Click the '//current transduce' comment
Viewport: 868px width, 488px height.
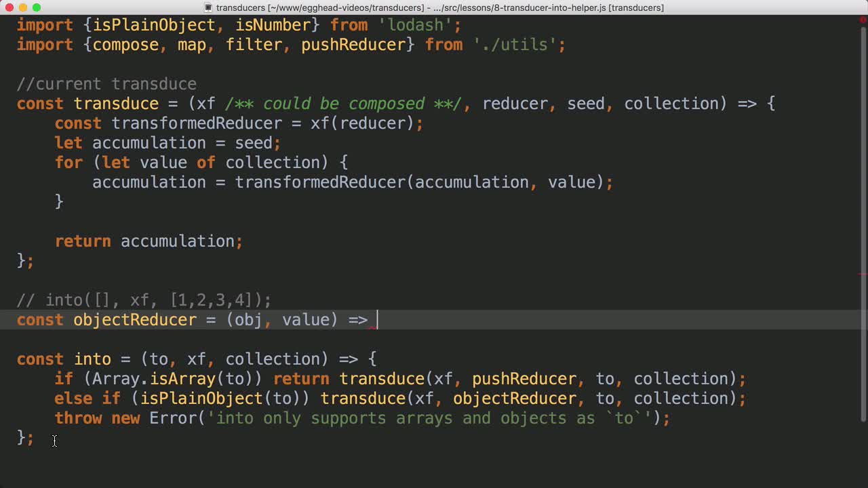click(106, 84)
